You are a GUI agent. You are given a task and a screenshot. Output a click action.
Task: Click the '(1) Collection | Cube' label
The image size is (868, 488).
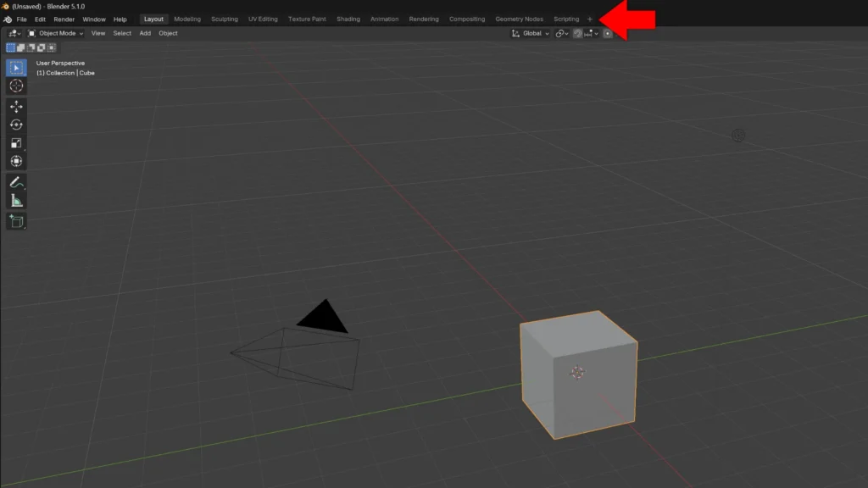[x=65, y=73]
